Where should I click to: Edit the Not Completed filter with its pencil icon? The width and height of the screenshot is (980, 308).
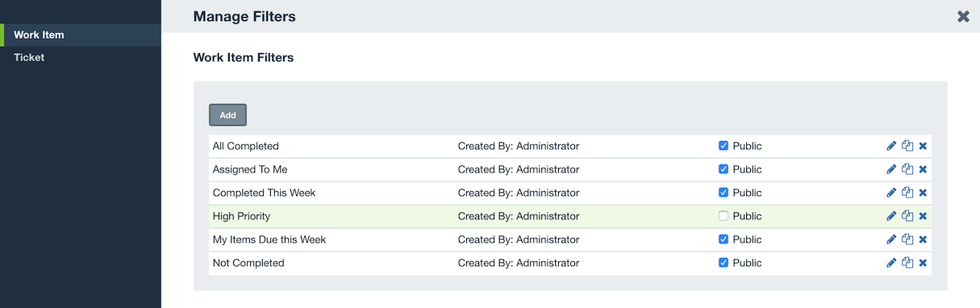[891, 263]
